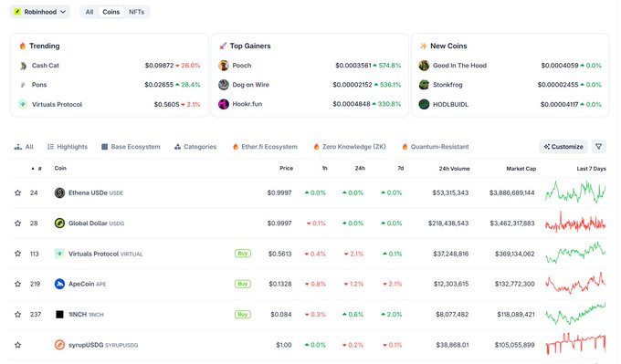Switch to the Highlights tab
621x364 pixels.
(x=68, y=147)
